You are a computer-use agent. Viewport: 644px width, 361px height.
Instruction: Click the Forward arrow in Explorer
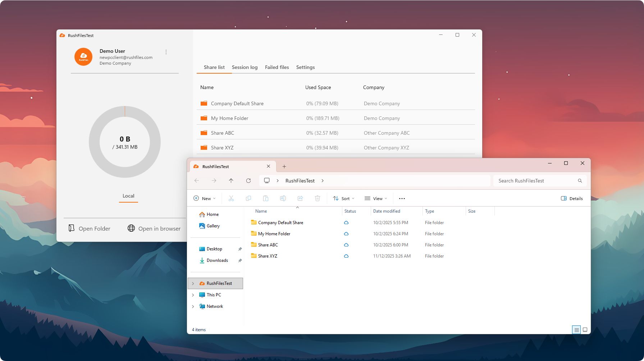(214, 181)
